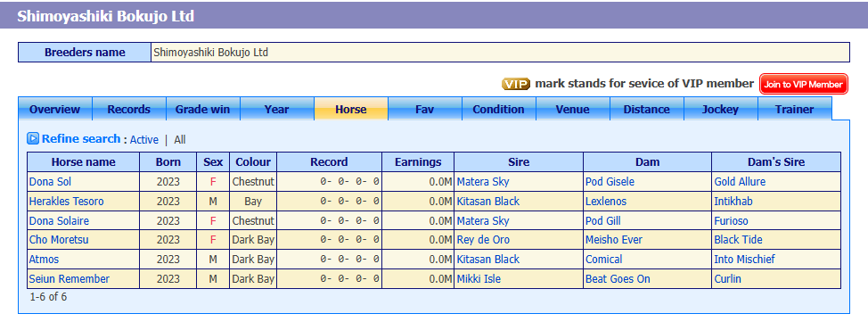Click the Earnings column header
This screenshot has height=322, width=868.
pyautogui.click(x=418, y=161)
